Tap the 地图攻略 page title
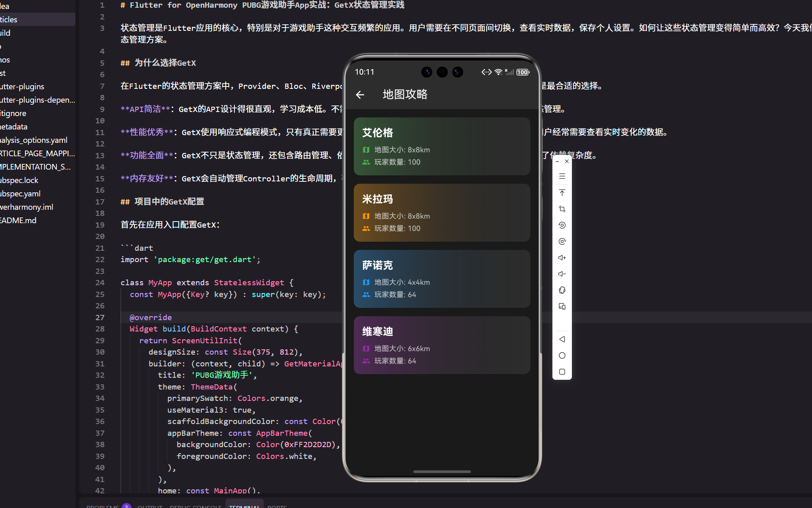 tap(405, 95)
